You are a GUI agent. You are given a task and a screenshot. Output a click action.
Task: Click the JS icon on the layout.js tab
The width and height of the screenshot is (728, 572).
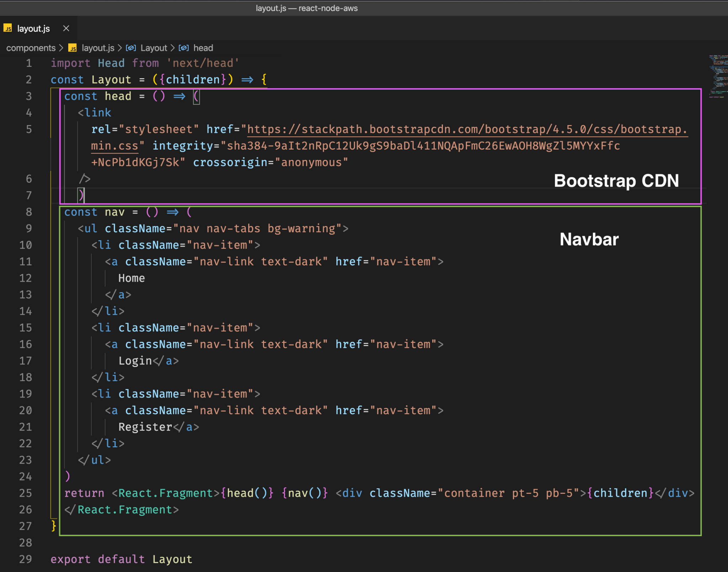coord(8,28)
